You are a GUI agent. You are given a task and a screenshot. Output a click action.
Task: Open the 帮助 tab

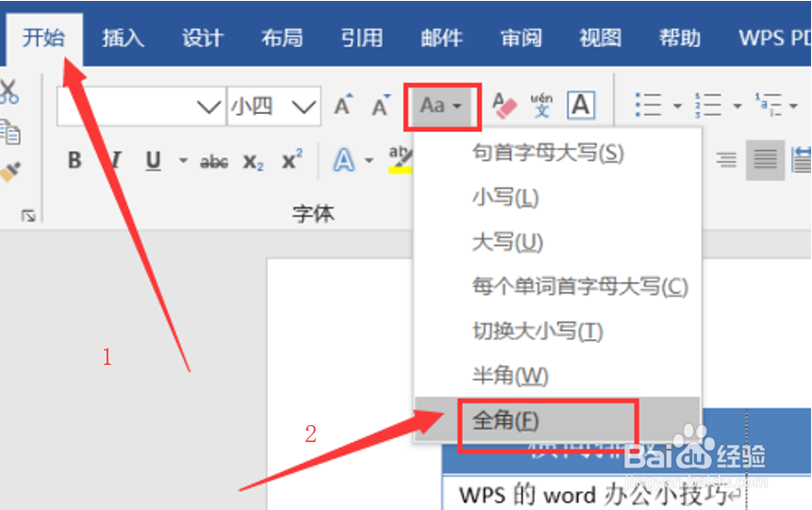click(x=680, y=38)
